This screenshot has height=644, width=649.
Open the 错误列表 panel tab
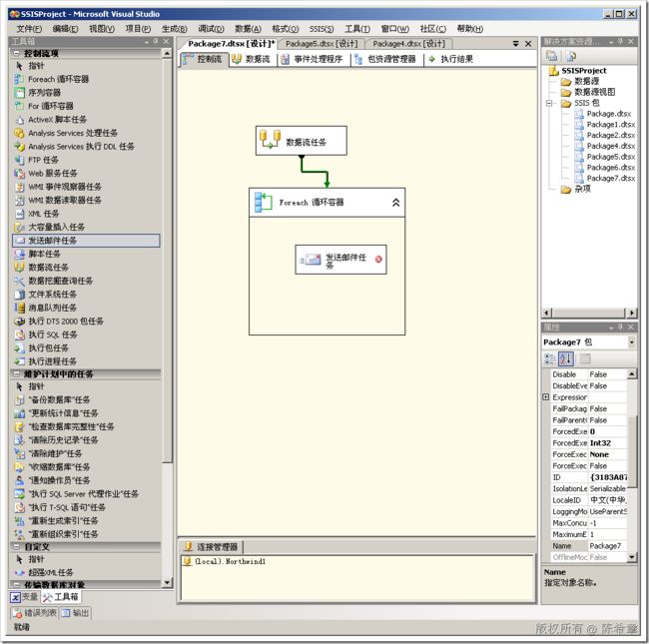point(34,613)
